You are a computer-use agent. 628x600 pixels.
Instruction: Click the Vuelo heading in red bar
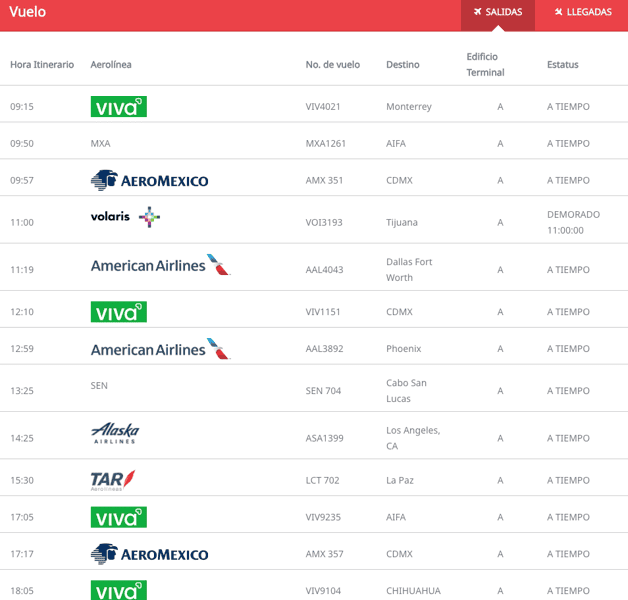click(28, 12)
